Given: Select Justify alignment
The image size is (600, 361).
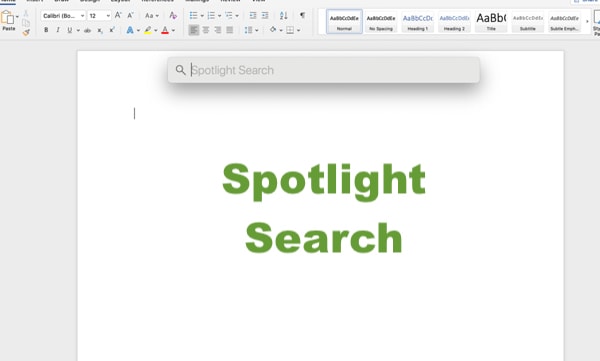Looking at the screenshot, I should pyautogui.click(x=230, y=30).
